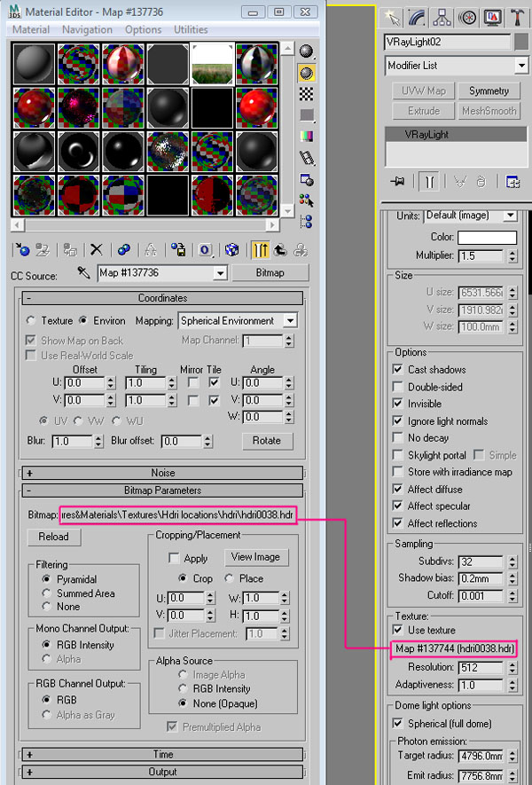Collapse the Bitmap Parameters rollout
The width and height of the screenshot is (532, 785).
(162, 491)
